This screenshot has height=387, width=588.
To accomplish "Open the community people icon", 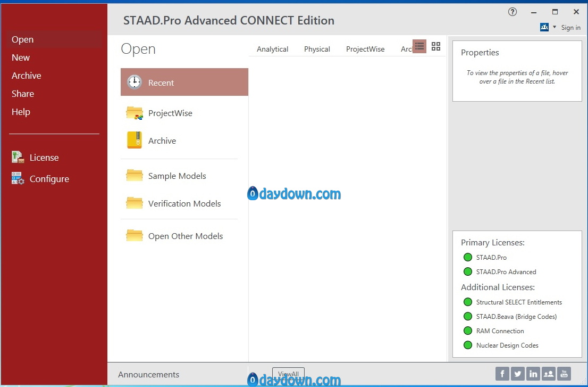I will (548, 374).
